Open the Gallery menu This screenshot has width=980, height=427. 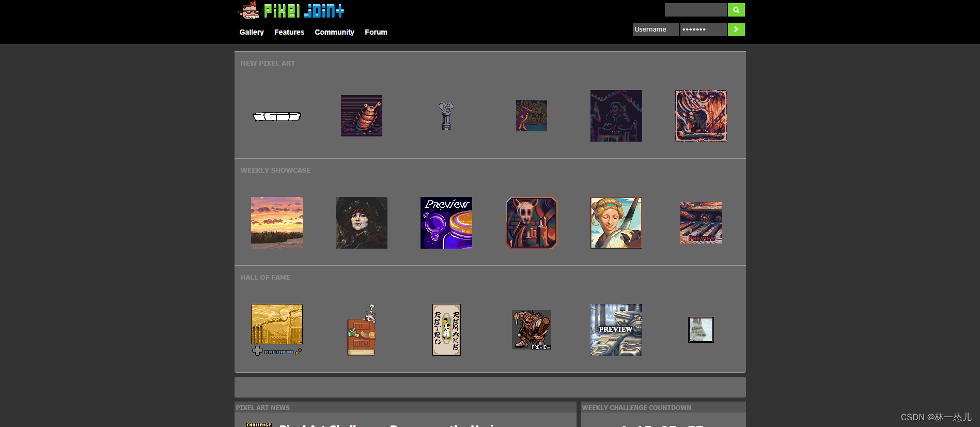[x=252, y=32]
